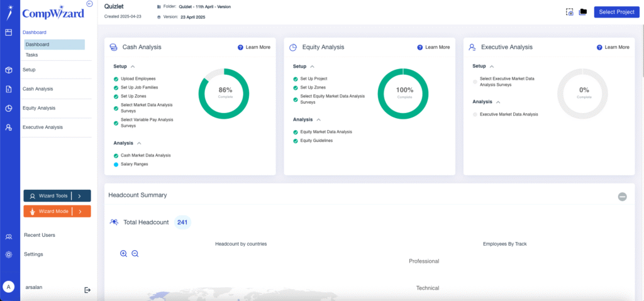Select the Executive Market Data Analysis step
This screenshot has width=644, height=301.
point(505,114)
